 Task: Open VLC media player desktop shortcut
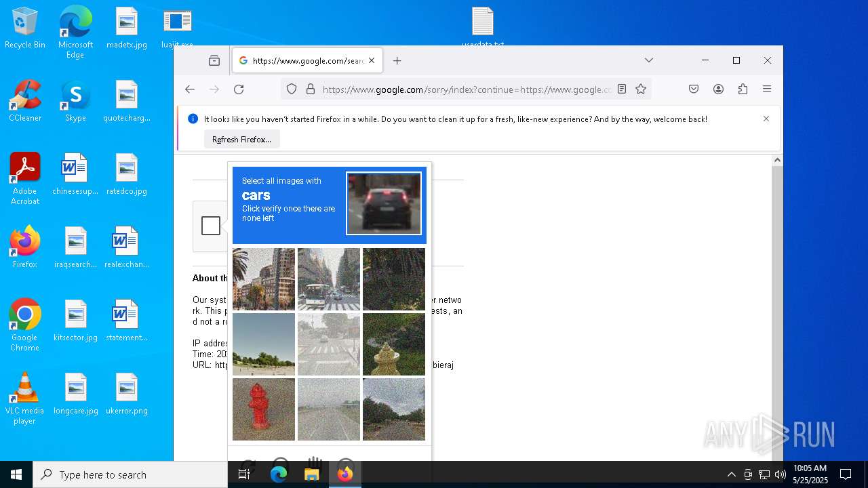pos(25,398)
